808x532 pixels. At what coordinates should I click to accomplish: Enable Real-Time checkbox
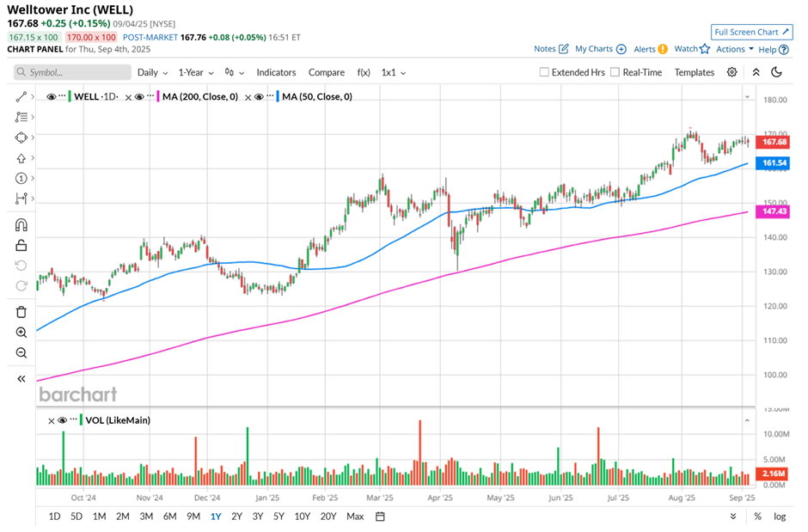(x=615, y=72)
